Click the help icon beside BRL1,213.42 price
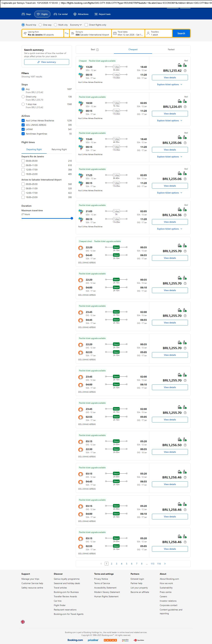The width and height of the screenshot is (212, 644). [x=185, y=71]
